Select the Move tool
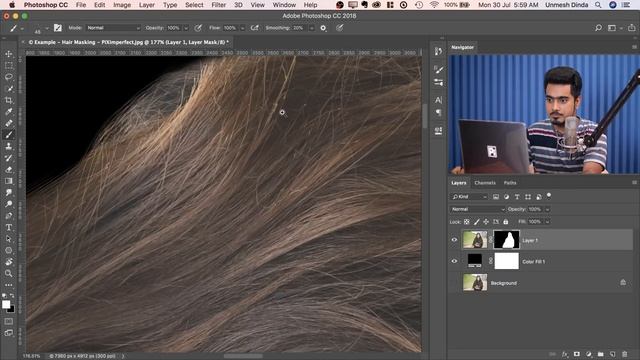Viewport: 640px width, 360px height. 9,54
